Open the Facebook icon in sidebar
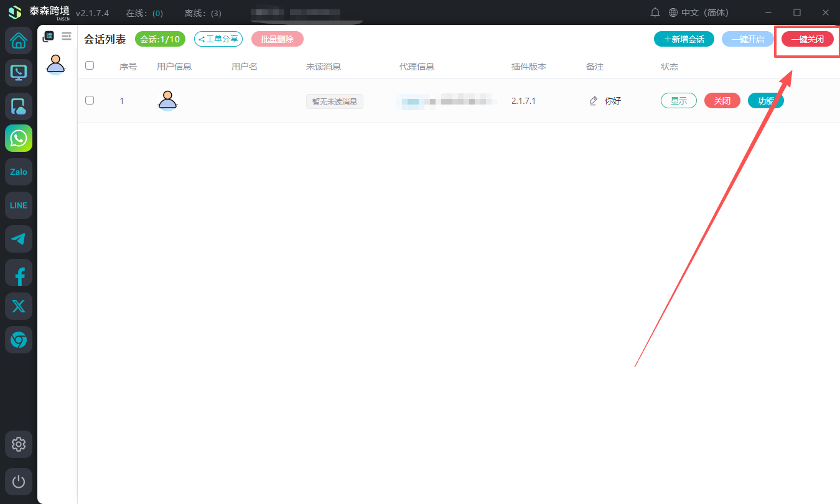Viewport: 840px width, 504px height. (x=19, y=273)
